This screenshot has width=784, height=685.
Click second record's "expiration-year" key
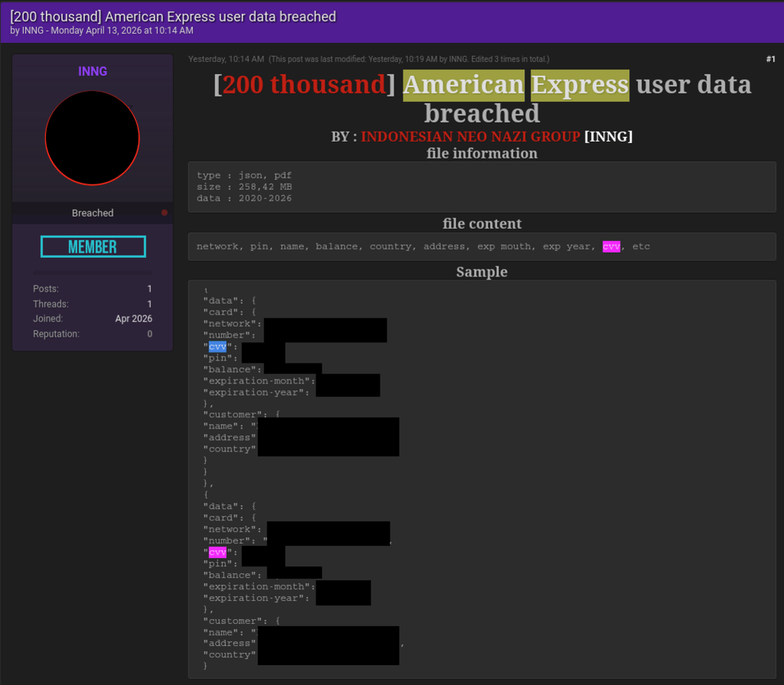tap(256, 598)
